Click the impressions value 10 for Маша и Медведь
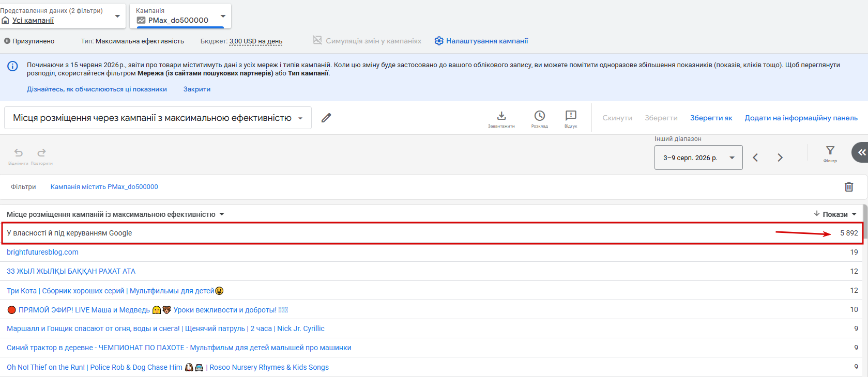Viewport: 868px width, 377px height. coord(854,310)
